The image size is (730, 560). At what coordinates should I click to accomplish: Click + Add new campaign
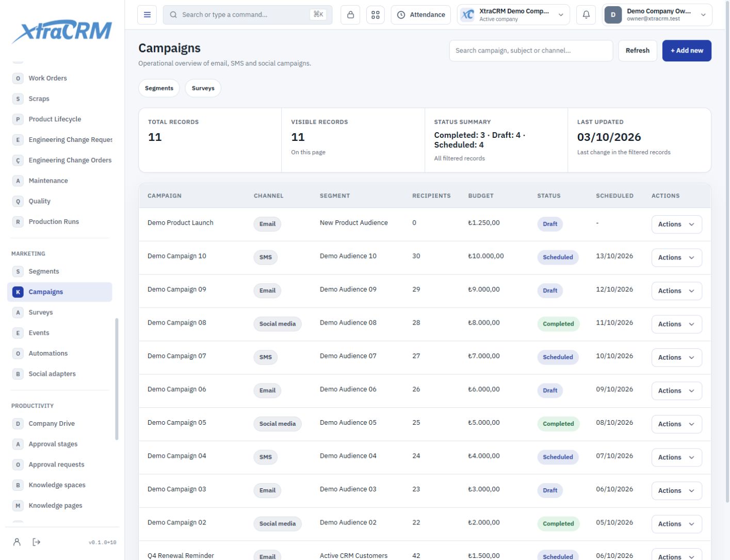tap(687, 51)
